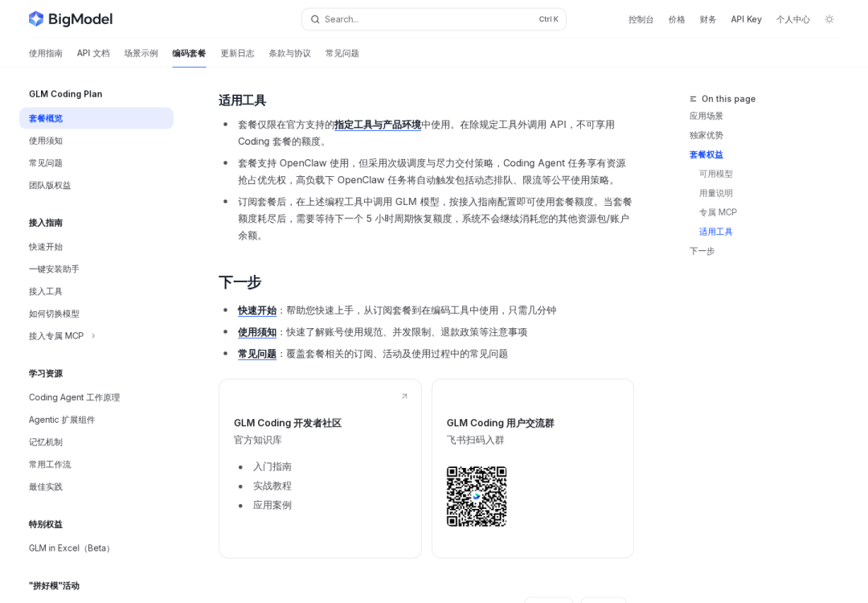Image resolution: width=868 pixels, height=603 pixels.
Task: Switch to the 场景示例 tab
Action: pyautogui.click(x=141, y=53)
